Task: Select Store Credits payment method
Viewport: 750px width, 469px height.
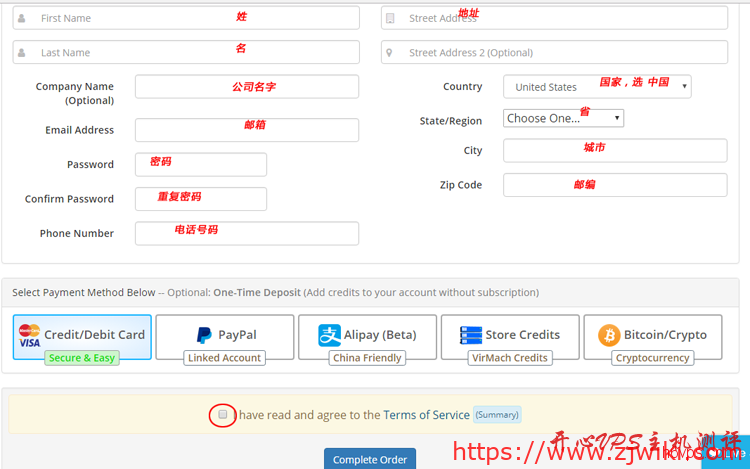Action: [x=510, y=336]
